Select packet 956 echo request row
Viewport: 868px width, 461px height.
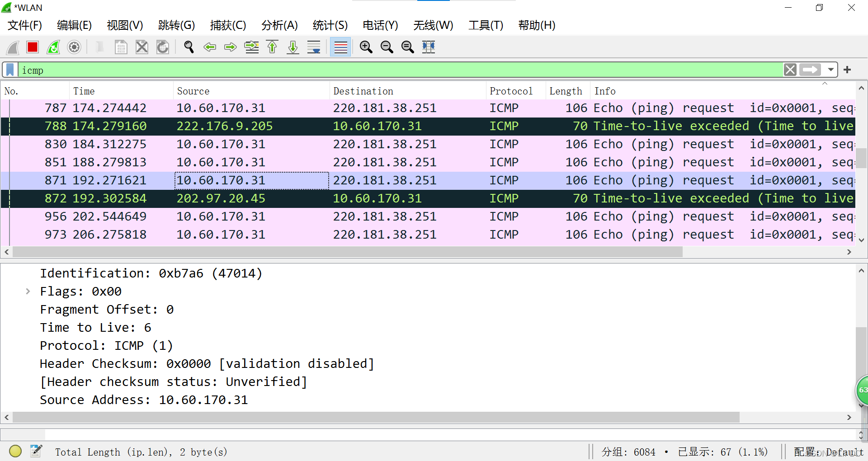pyautogui.click(x=428, y=216)
